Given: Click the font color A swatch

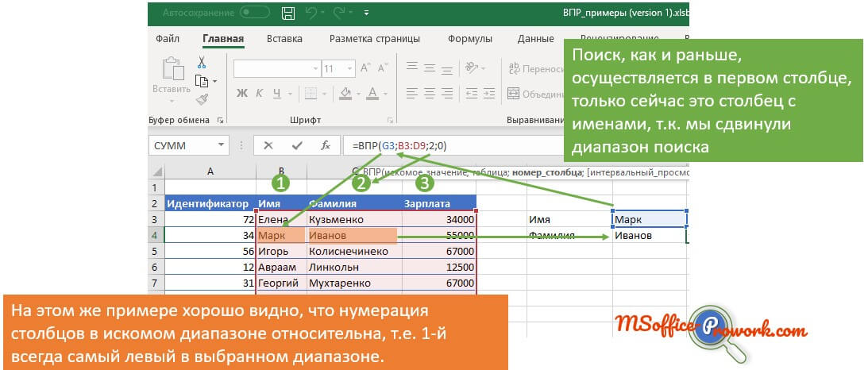Looking at the screenshot, I should (372, 94).
